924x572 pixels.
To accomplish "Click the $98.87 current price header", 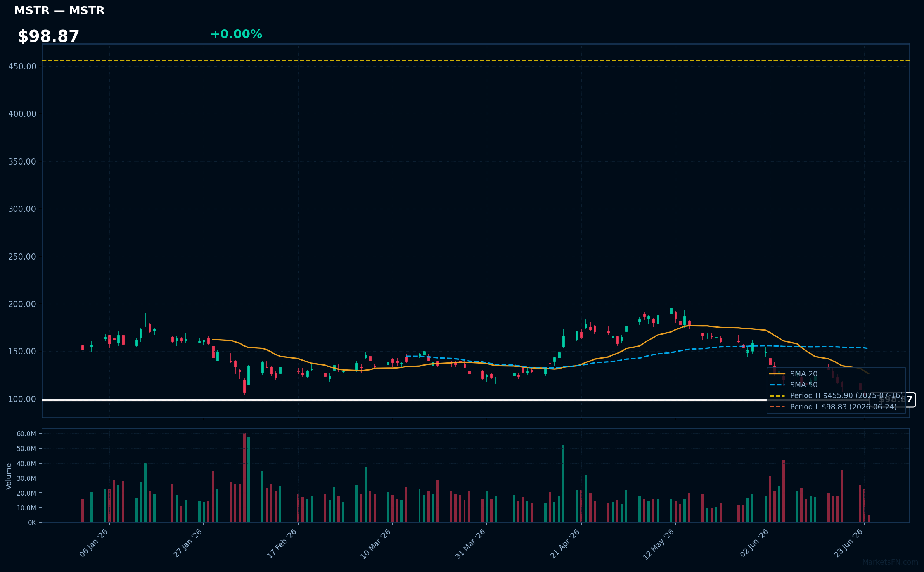I will [48, 36].
